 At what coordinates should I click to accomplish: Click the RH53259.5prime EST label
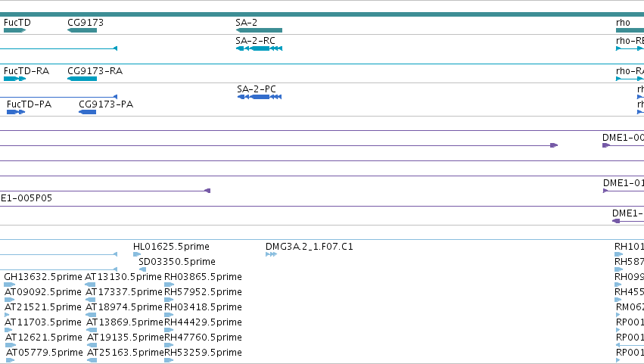[x=203, y=353]
